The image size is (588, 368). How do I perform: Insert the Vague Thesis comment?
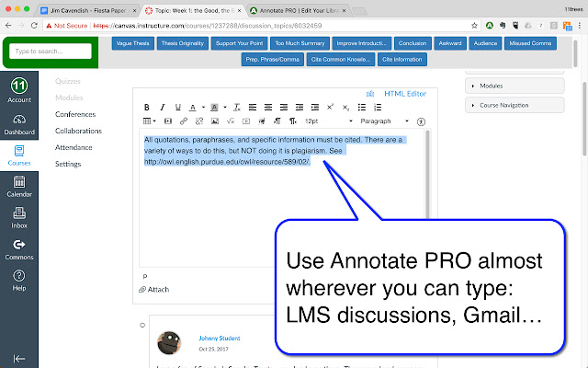[x=132, y=43]
